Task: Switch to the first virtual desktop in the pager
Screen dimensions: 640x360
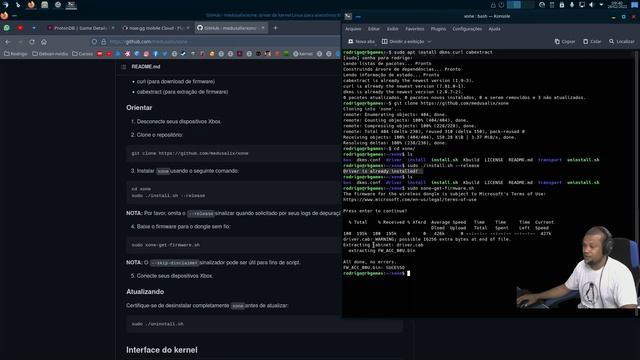Action: [513, 5]
